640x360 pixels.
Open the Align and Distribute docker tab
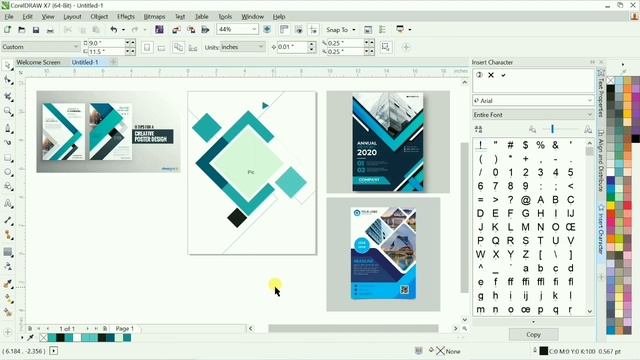click(x=600, y=160)
